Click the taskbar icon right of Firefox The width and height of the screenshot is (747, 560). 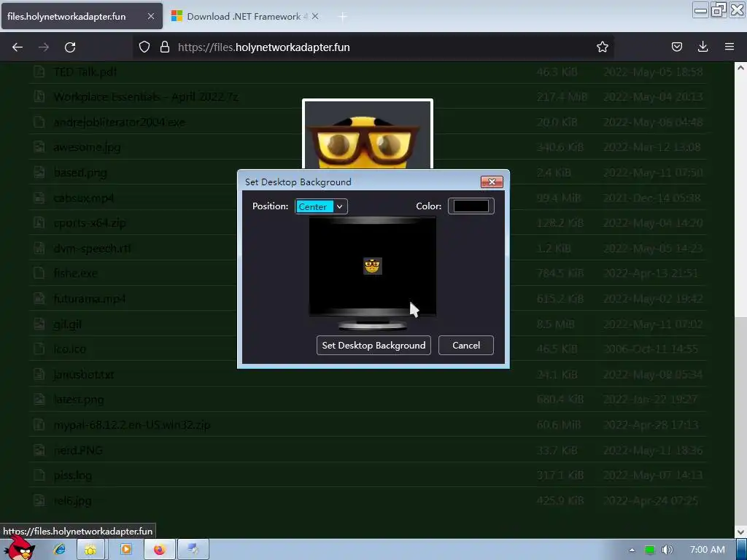pyautogui.click(x=193, y=550)
